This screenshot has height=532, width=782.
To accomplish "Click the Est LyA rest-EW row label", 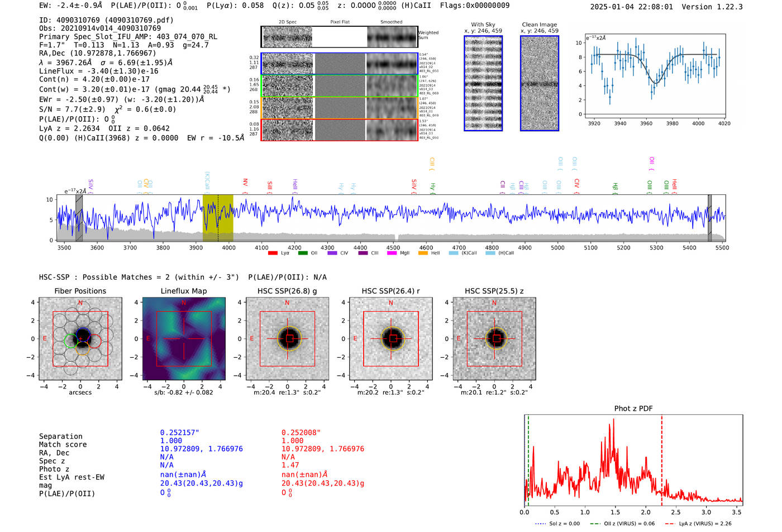I will pyautogui.click(x=71, y=477).
